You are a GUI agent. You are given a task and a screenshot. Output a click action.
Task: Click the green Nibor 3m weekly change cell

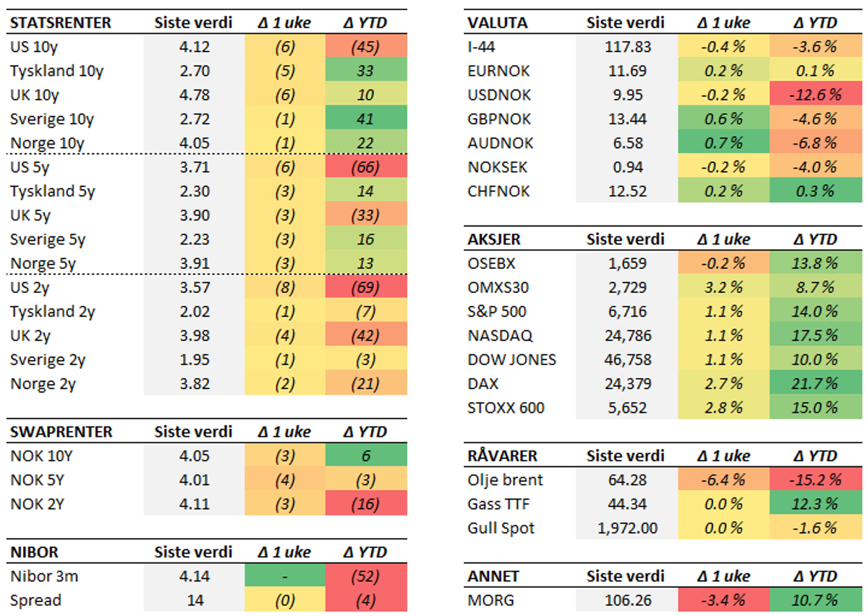[x=284, y=576]
